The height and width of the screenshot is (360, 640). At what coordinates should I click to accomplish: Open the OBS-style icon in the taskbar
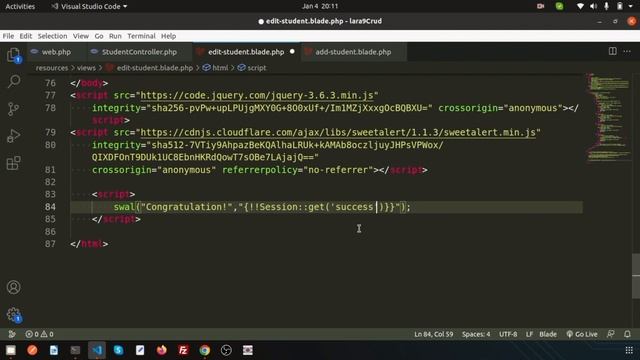tap(226, 350)
